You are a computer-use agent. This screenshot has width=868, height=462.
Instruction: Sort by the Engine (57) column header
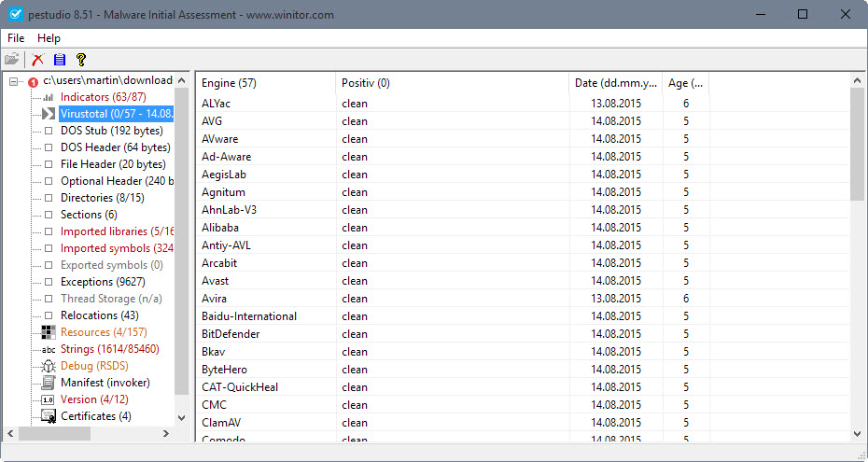266,83
